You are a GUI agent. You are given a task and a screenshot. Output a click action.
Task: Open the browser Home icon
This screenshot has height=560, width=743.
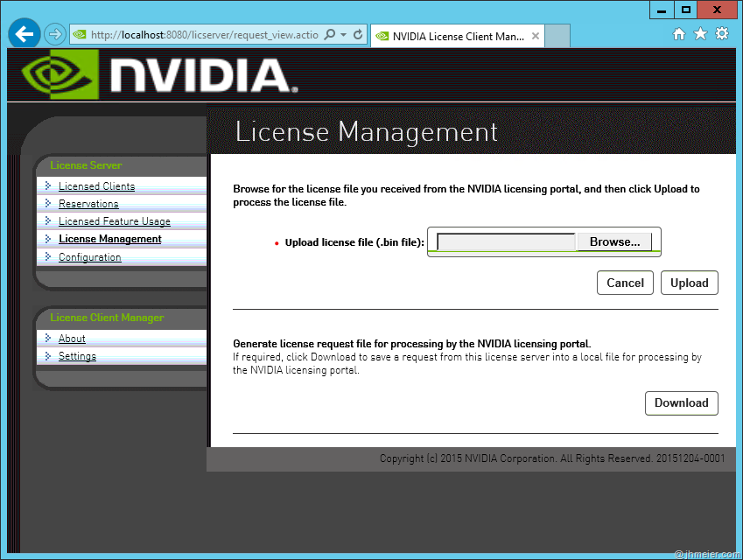[678, 34]
